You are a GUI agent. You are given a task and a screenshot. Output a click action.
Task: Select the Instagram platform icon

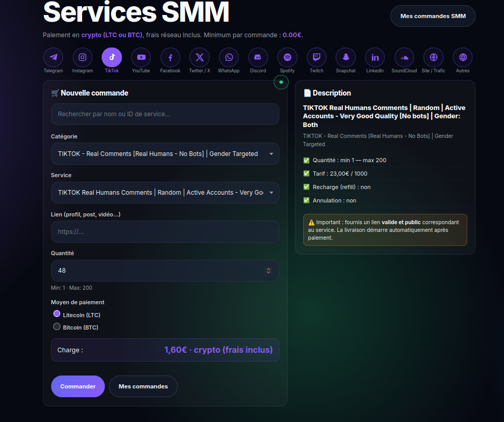tap(83, 57)
